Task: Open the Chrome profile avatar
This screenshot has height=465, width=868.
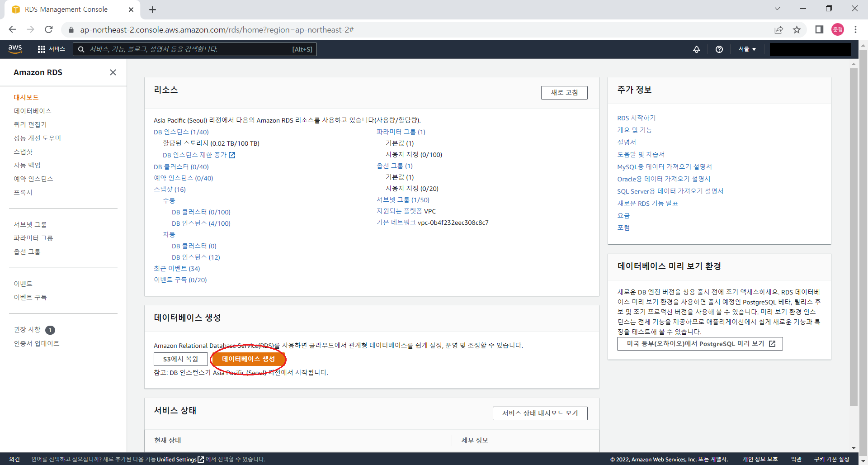Action: pyautogui.click(x=838, y=29)
